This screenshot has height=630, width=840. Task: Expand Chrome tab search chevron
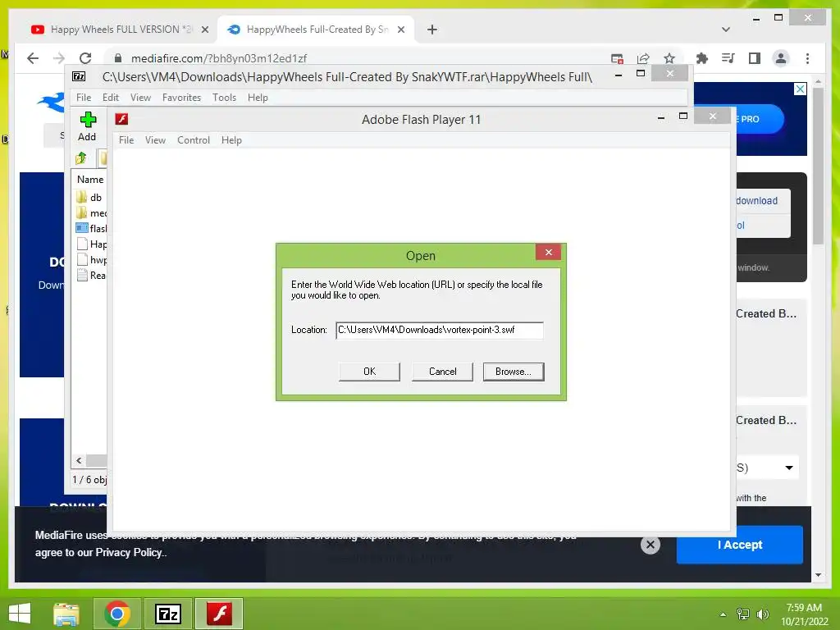tap(726, 30)
